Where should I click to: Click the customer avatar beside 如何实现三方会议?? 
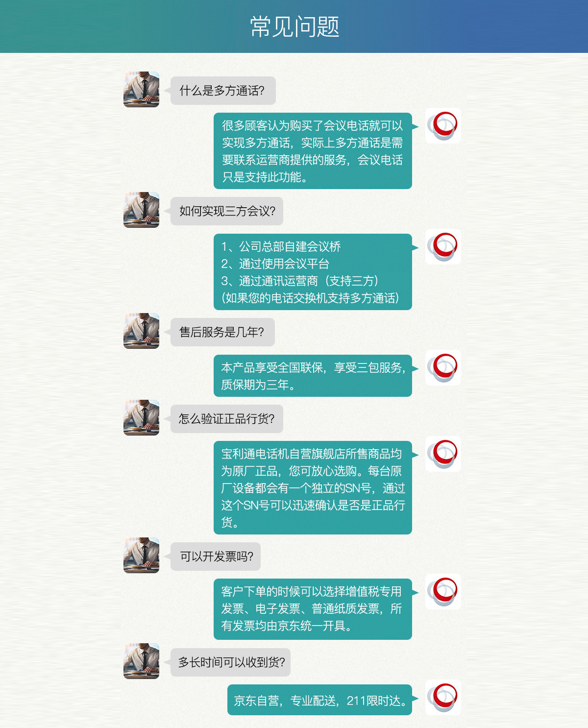click(x=141, y=210)
